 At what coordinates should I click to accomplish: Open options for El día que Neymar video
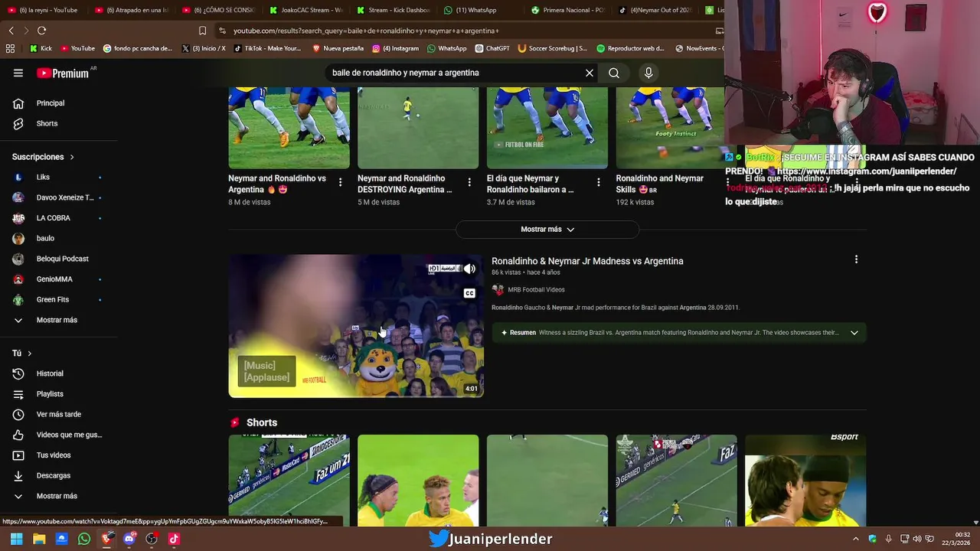[x=599, y=182]
